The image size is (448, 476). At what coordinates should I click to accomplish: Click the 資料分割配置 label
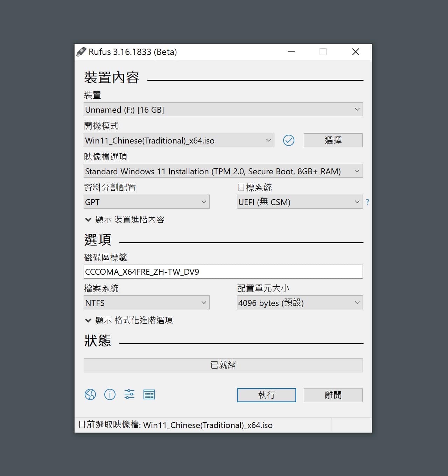(110, 187)
